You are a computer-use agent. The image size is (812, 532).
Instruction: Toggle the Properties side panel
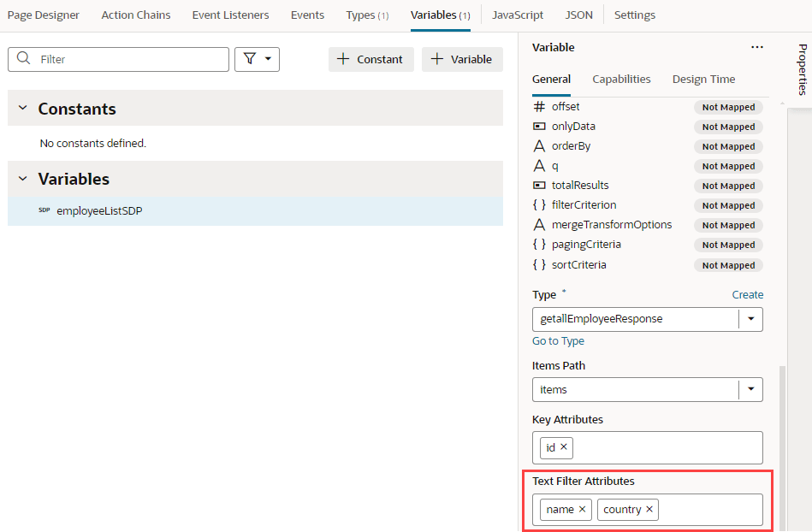[x=803, y=69]
